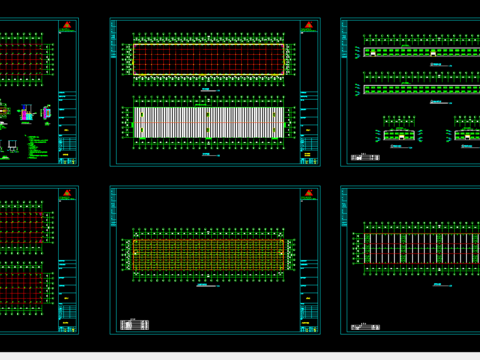The height and width of the screenshot is (360, 480).
Task: Click the drawing title under the white roof plan
Action: point(206,154)
